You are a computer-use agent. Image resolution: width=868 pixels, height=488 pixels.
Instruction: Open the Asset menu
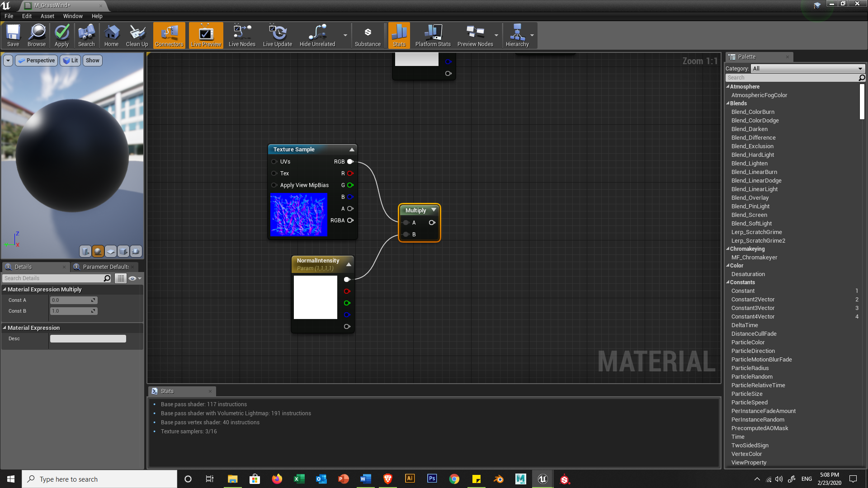pos(47,16)
